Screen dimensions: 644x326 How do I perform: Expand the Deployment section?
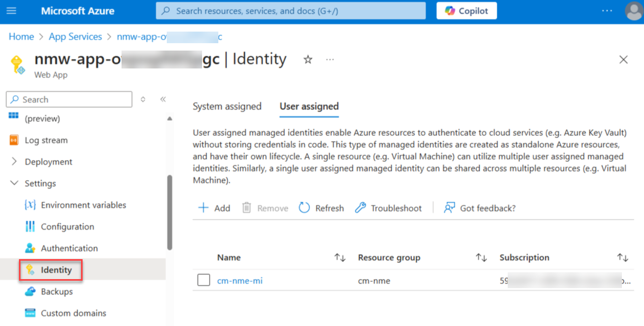48,162
